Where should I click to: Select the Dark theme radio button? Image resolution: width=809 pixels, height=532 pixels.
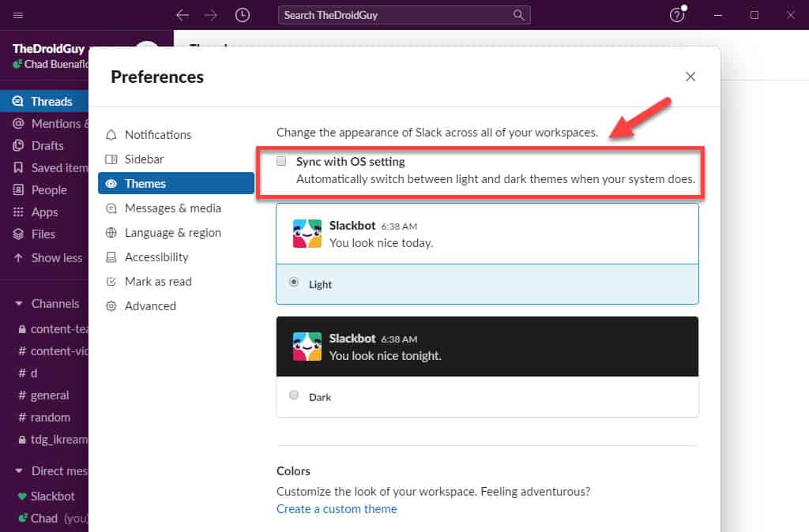(x=294, y=395)
